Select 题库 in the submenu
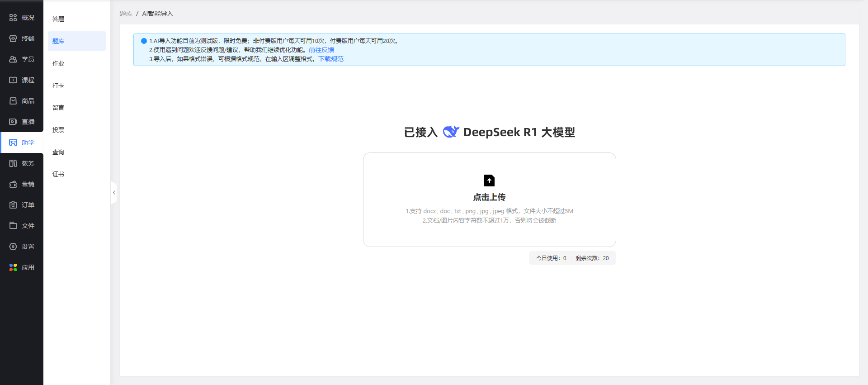 point(76,41)
